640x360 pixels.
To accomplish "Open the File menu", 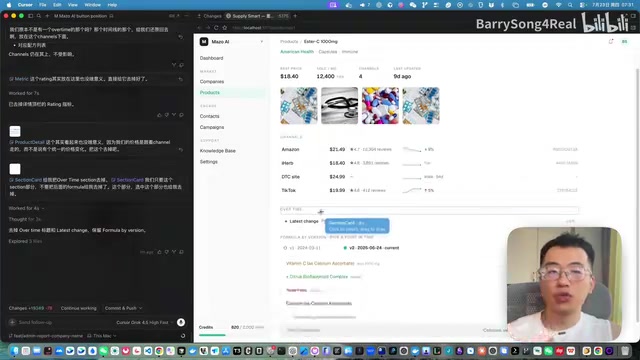I will (42, 5).
